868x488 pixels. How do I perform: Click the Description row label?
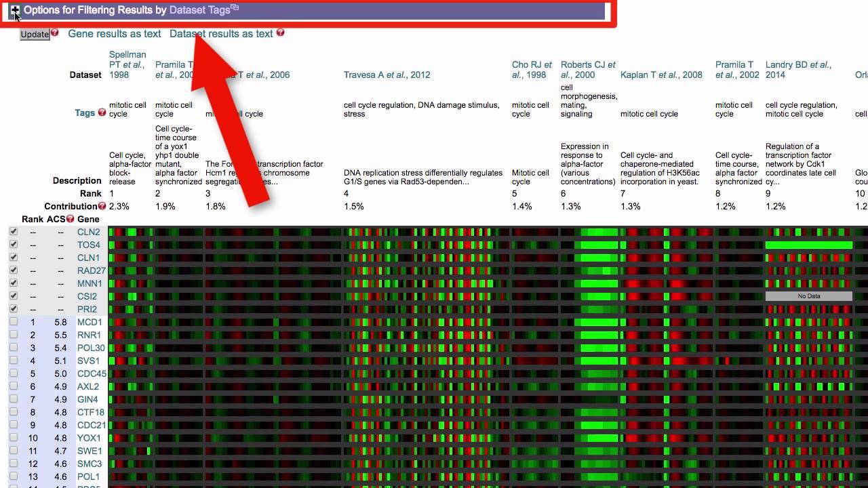(x=77, y=180)
